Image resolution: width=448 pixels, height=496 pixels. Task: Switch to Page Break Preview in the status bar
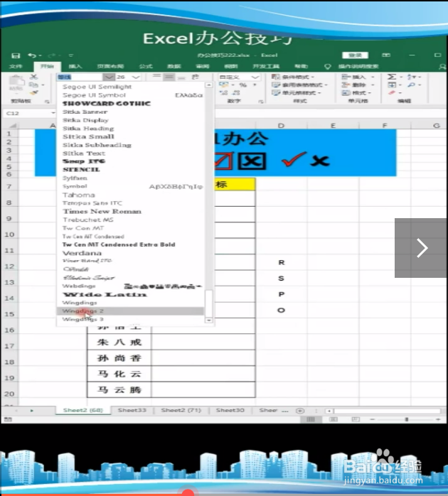pyautogui.click(x=356, y=419)
